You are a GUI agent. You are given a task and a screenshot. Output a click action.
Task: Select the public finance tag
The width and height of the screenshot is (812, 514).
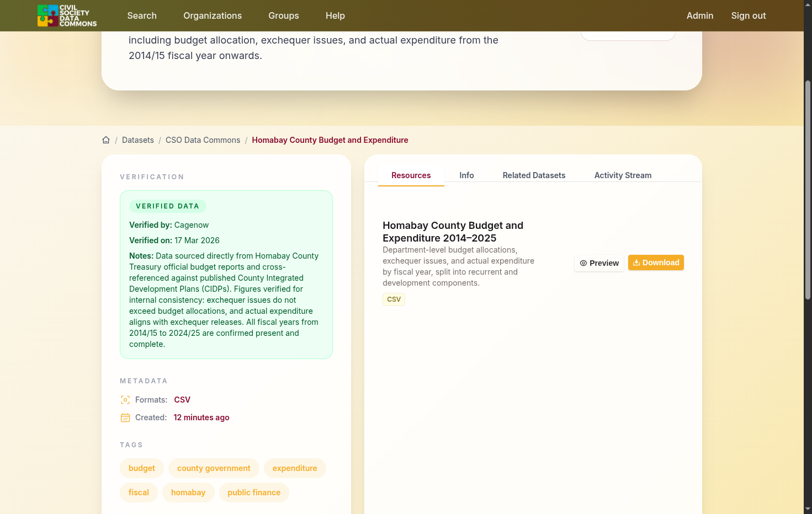(x=254, y=492)
